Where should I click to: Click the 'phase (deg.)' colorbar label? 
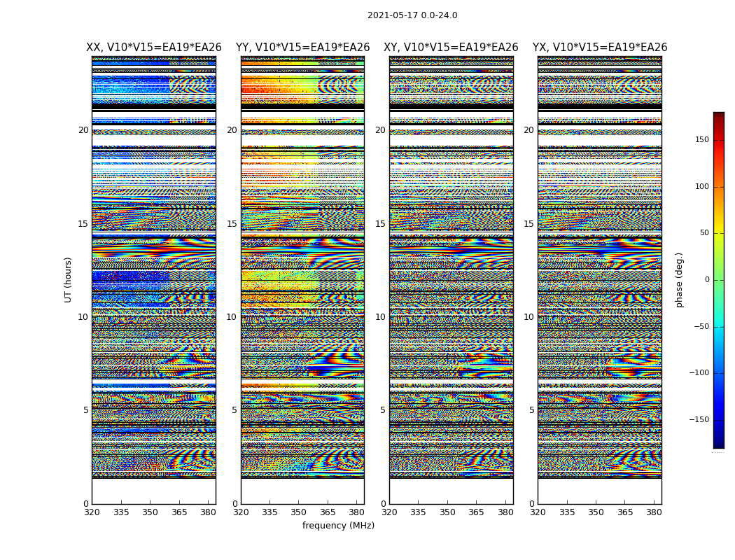[680, 280]
